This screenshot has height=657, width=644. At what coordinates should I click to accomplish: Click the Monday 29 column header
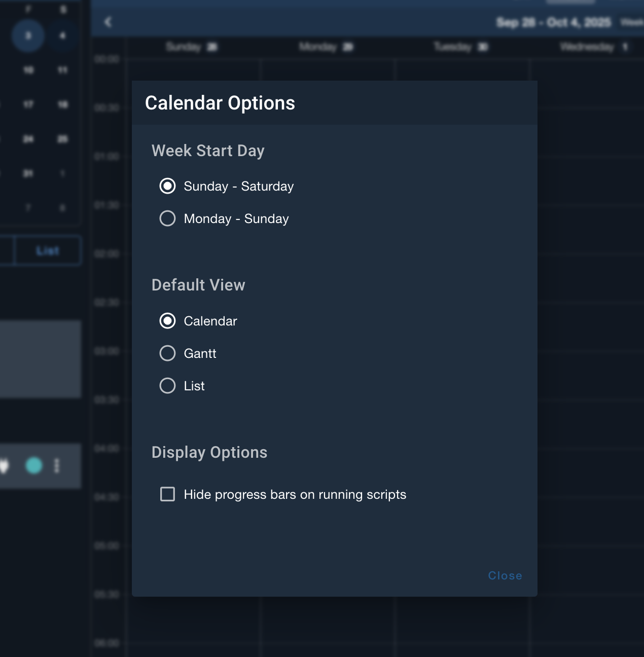pyautogui.click(x=326, y=47)
